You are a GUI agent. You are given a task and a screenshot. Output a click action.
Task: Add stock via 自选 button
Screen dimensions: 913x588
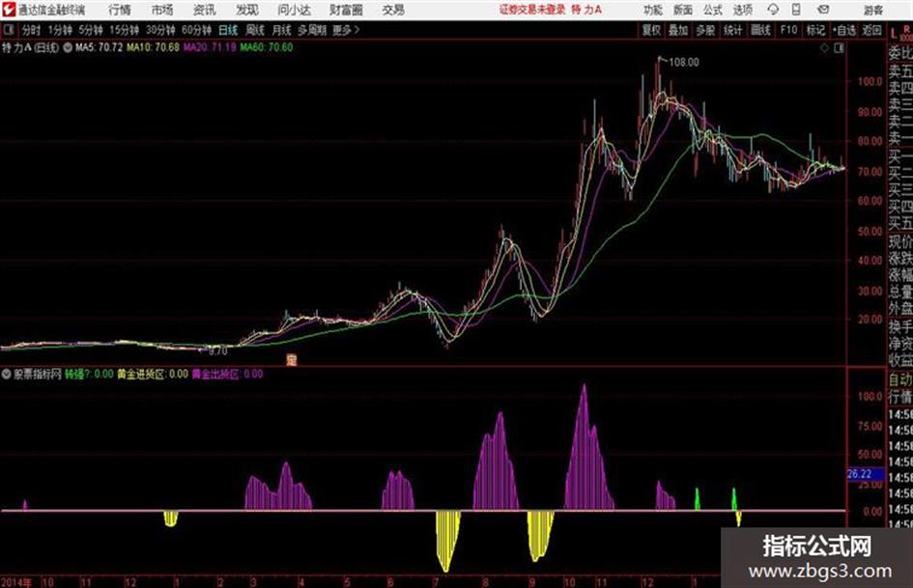point(844,30)
